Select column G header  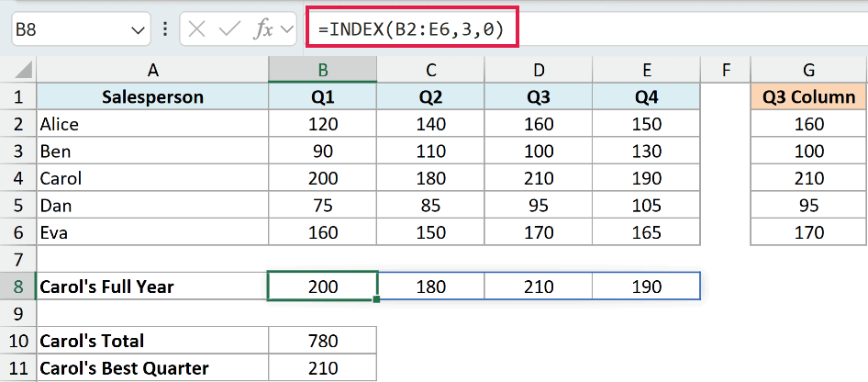click(x=808, y=71)
